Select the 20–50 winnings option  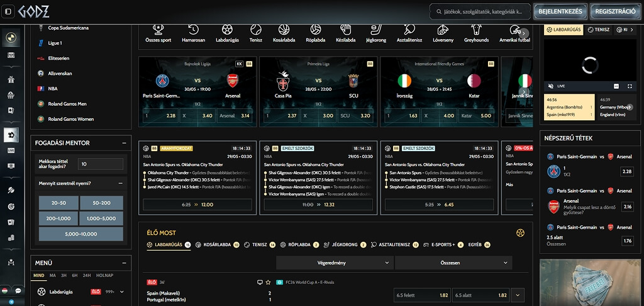pos(58,203)
